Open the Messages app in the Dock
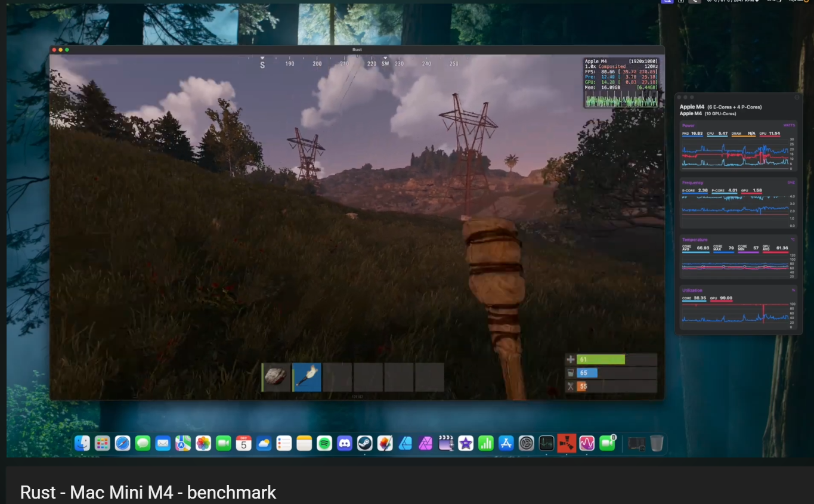 click(143, 443)
